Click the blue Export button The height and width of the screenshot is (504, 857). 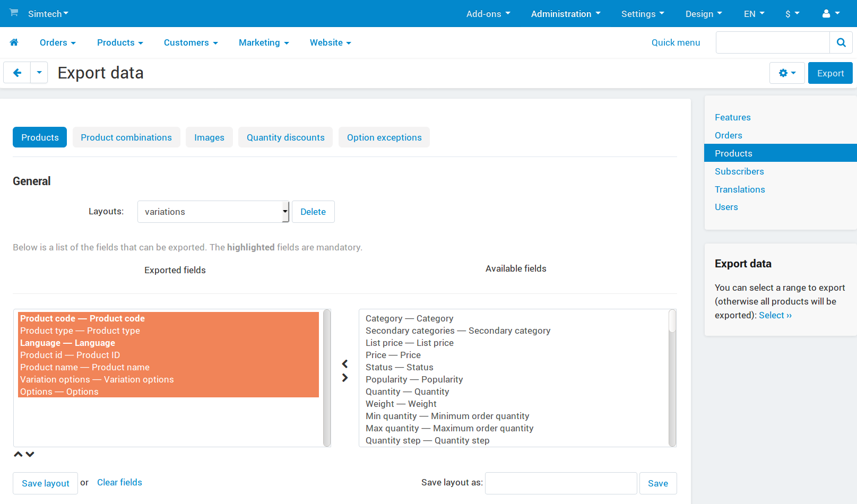(x=830, y=73)
